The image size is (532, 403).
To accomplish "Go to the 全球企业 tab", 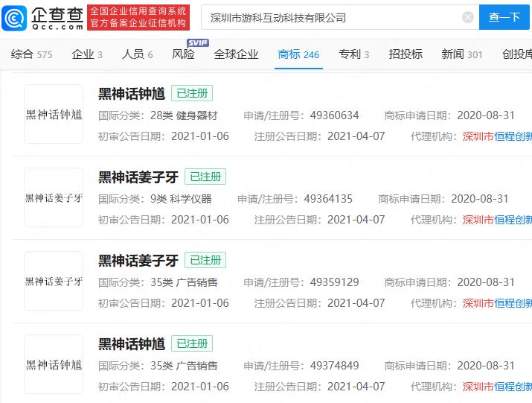I will coord(236,54).
